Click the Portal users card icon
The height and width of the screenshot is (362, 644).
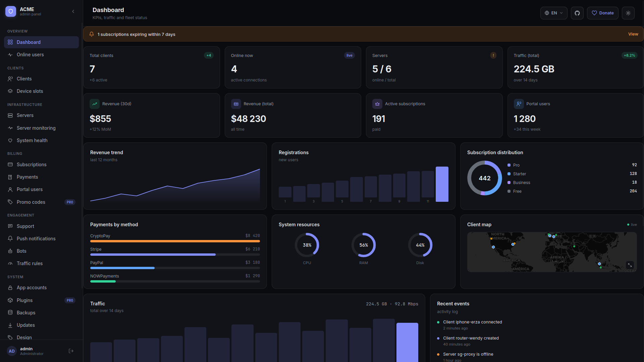pos(519,104)
